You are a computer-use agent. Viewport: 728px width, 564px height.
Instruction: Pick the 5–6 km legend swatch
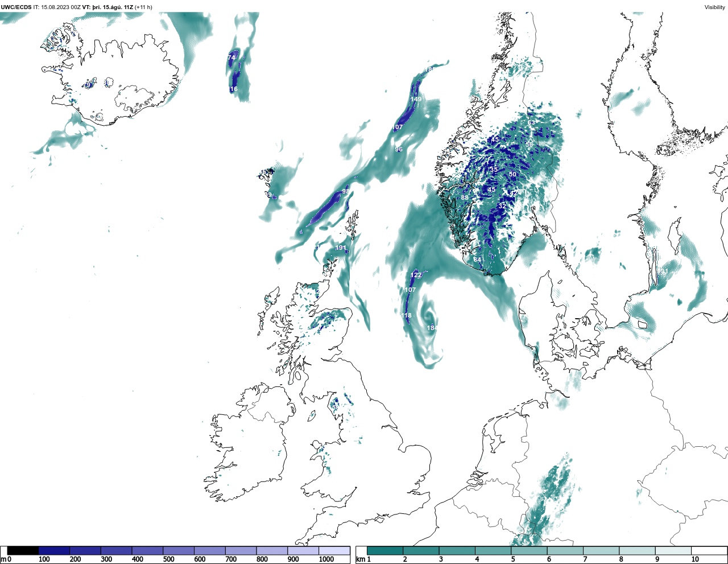529,551
